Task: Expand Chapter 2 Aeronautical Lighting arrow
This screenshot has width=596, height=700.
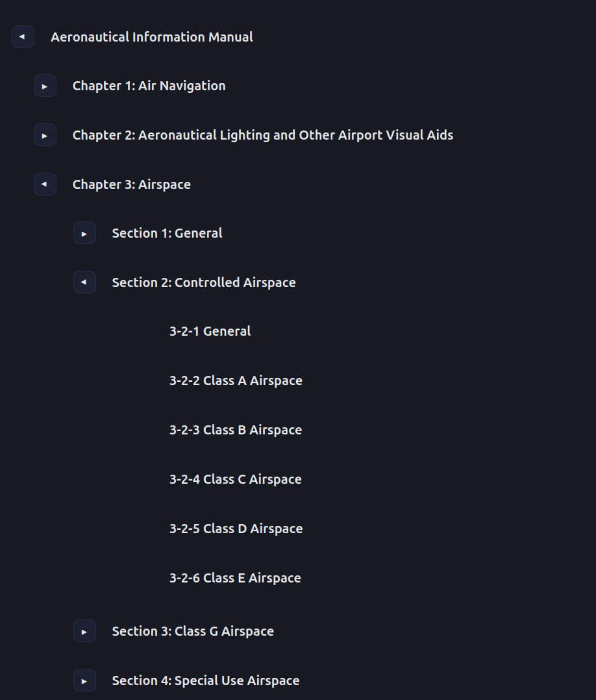Action: pyautogui.click(x=45, y=135)
